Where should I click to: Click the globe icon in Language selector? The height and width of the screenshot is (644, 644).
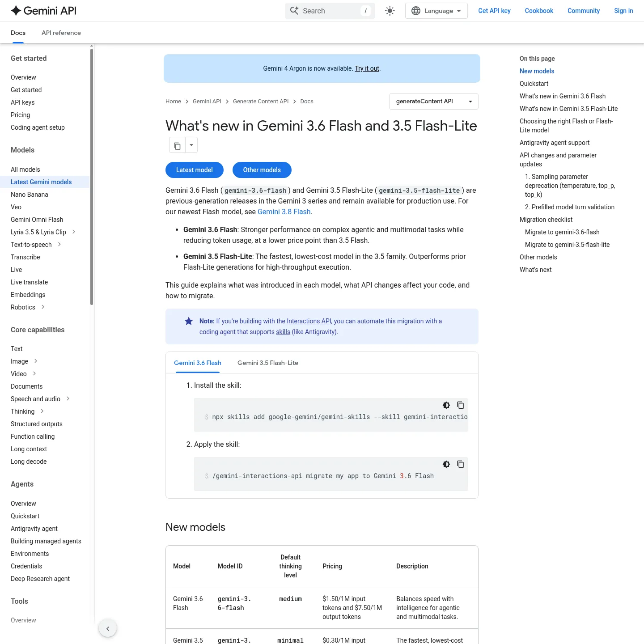(x=416, y=11)
